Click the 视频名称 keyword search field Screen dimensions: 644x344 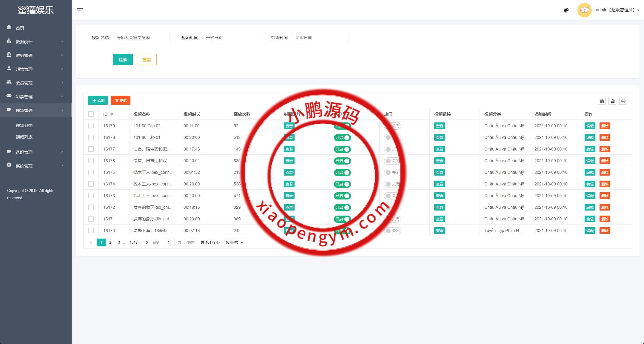[141, 38]
